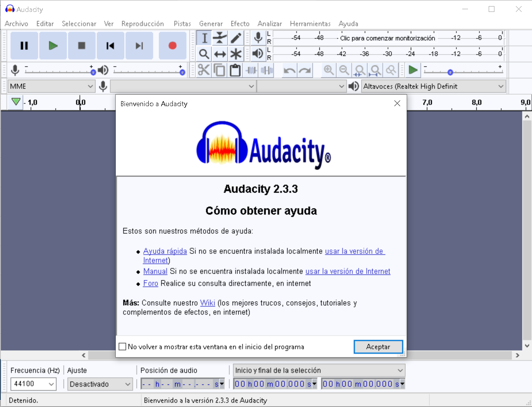The height and width of the screenshot is (407, 532).
Task: Open 'Inicio y final de la selección' dropdown
Action: pos(319,370)
